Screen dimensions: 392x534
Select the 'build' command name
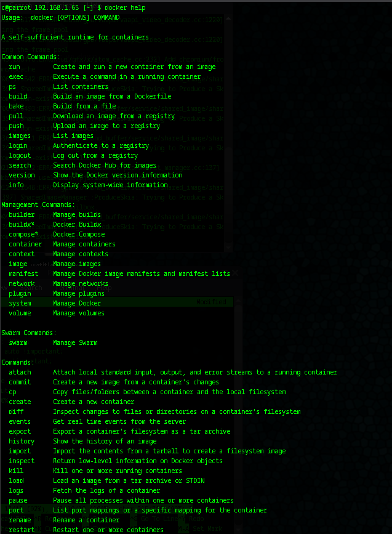(18, 96)
